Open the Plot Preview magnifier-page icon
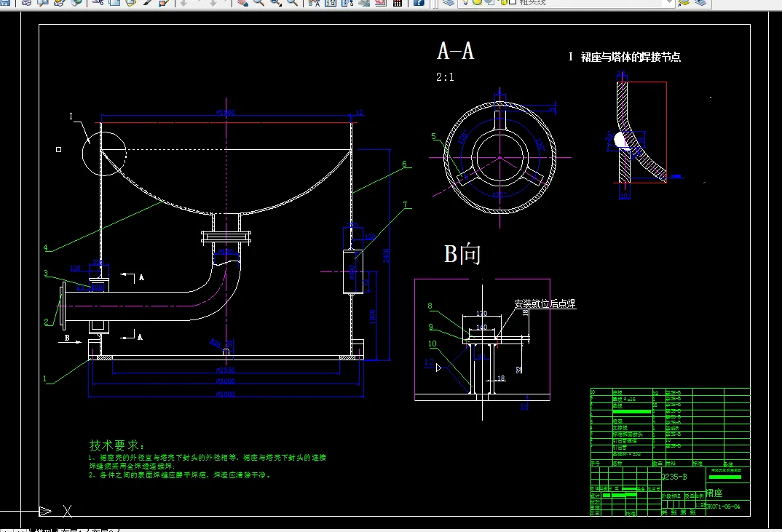This screenshot has width=782, height=532. pos(43,2)
